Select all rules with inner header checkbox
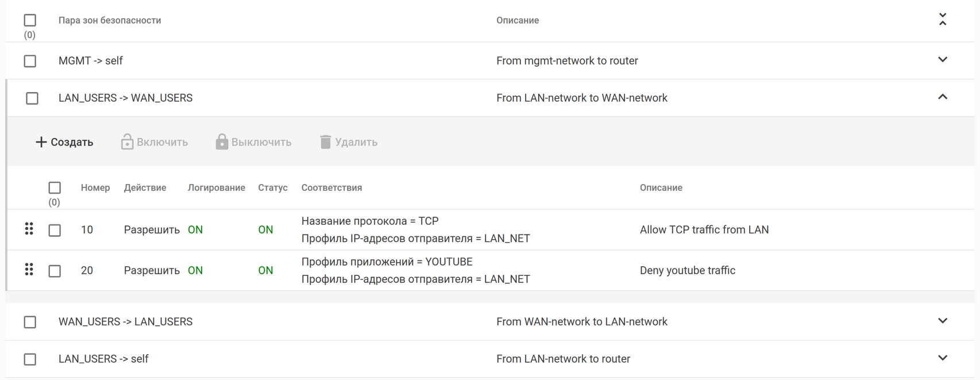980x380 pixels. coord(55,188)
